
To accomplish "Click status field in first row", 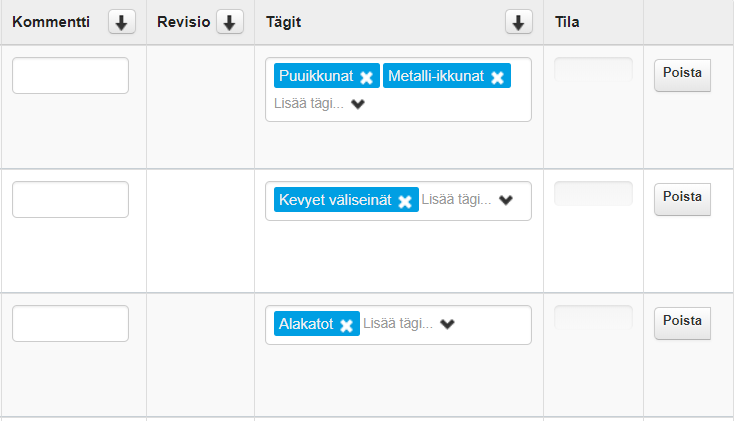I will pyautogui.click(x=593, y=70).
